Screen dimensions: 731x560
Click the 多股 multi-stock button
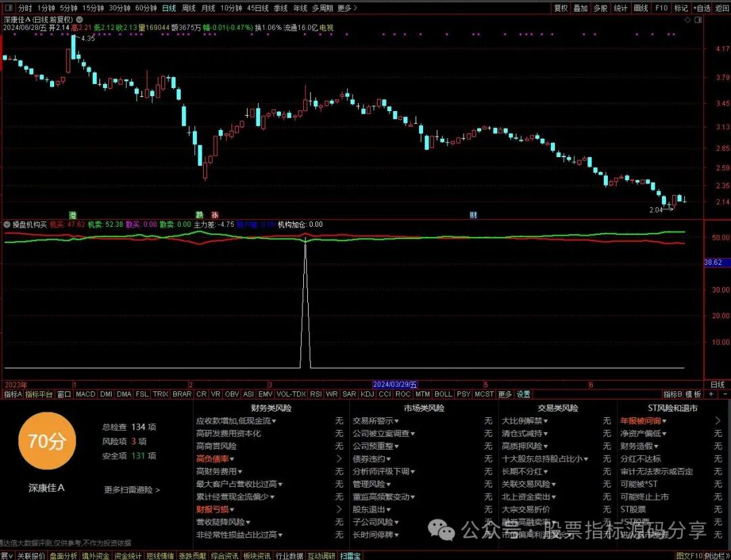pyautogui.click(x=600, y=8)
